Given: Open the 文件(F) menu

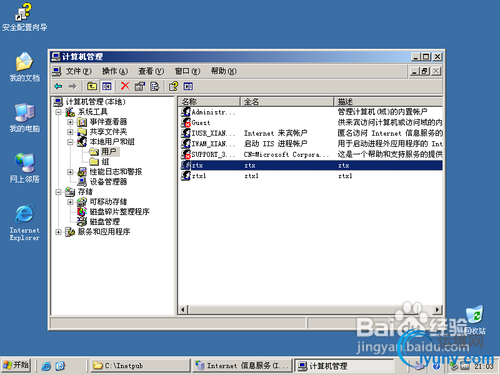Looking at the screenshot, I should (78, 71).
